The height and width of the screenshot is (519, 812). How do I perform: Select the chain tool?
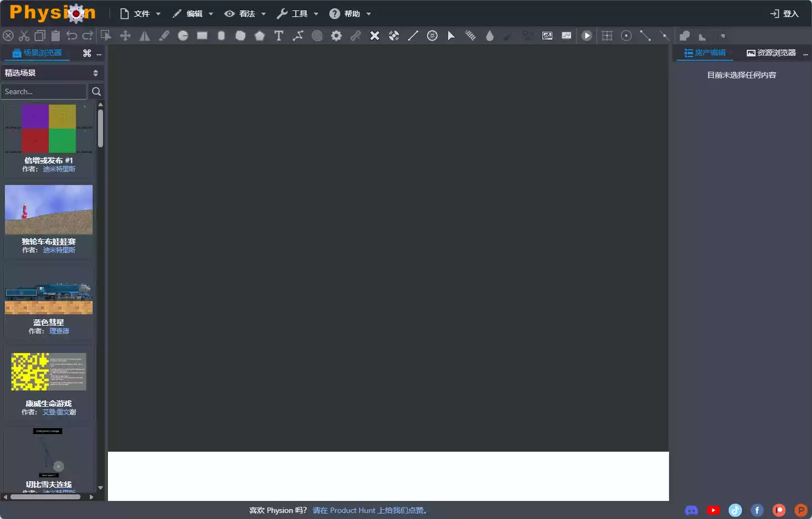(x=356, y=36)
